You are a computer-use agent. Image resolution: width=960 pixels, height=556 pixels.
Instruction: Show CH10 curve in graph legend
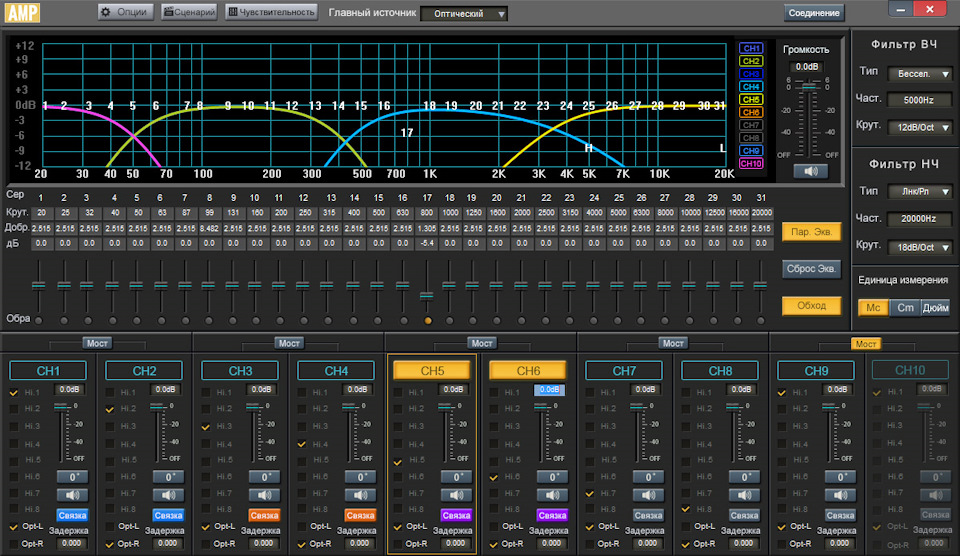coord(751,163)
